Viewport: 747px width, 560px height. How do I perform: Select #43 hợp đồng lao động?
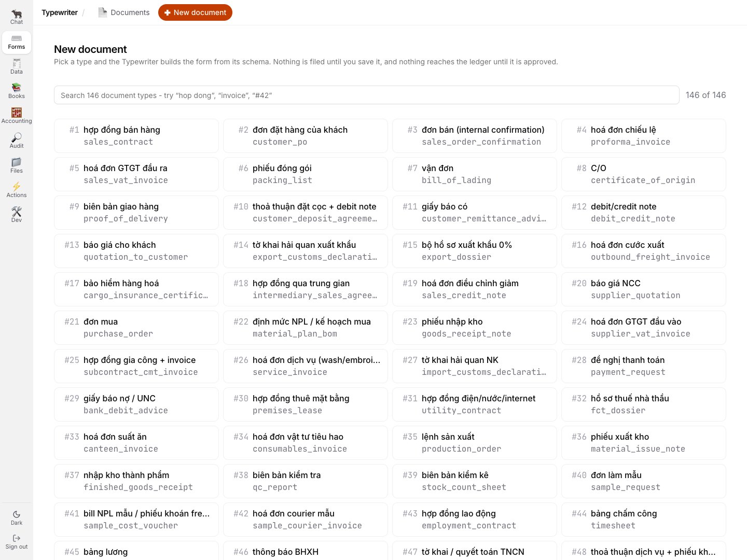click(x=475, y=520)
